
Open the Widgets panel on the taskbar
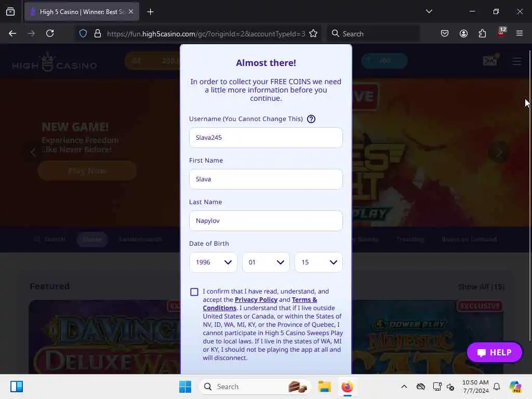click(x=17, y=387)
